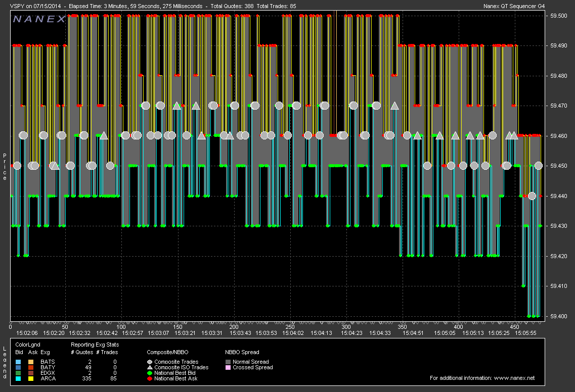
Task: Select the ARCA ask yellow swatch
Action: tap(31, 378)
